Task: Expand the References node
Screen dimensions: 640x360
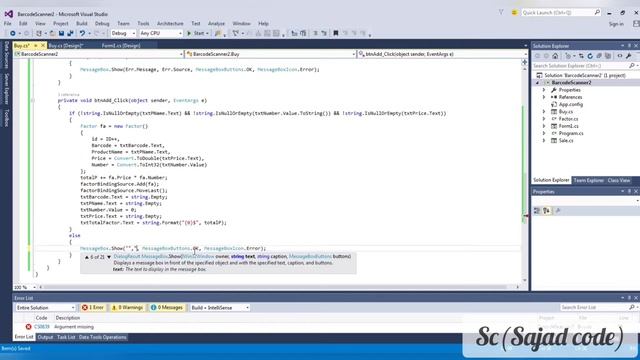Action: 544,97
